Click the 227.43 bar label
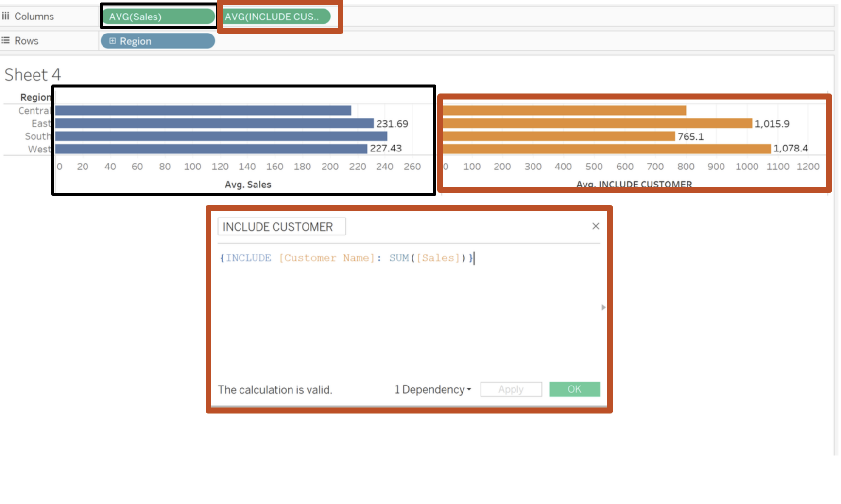Viewport: 841px width, 504px height. coord(386,149)
